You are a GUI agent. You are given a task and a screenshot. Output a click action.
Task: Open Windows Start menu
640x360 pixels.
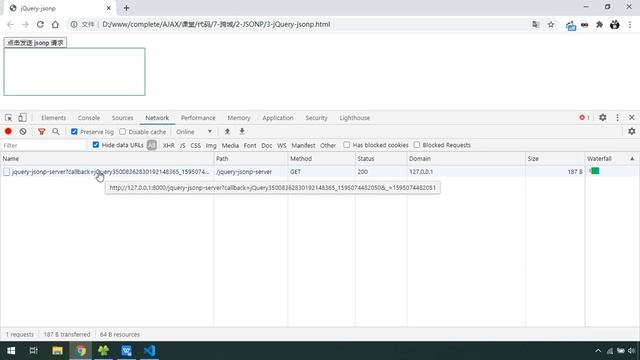pos(11,351)
